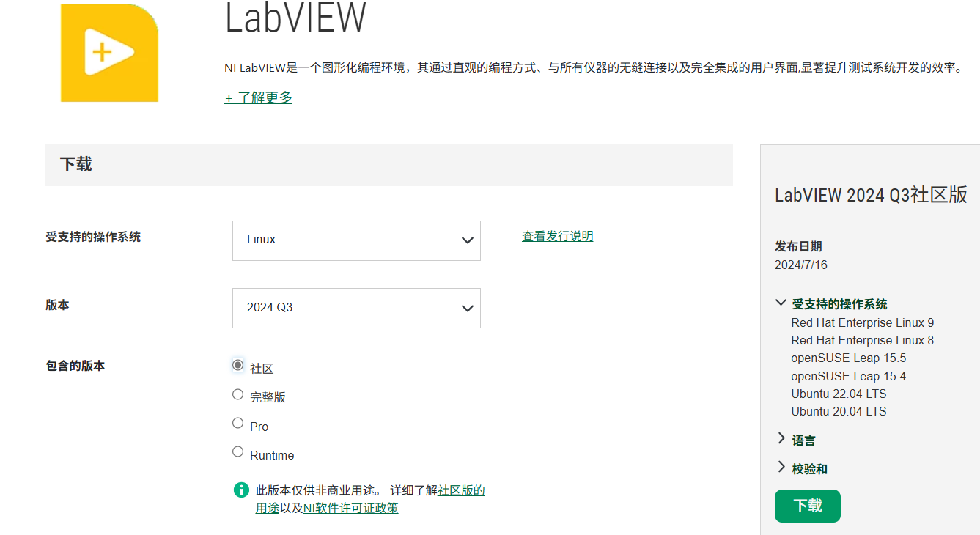Click the LabVIEW page title
The image size is (980, 535).
[295, 18]
